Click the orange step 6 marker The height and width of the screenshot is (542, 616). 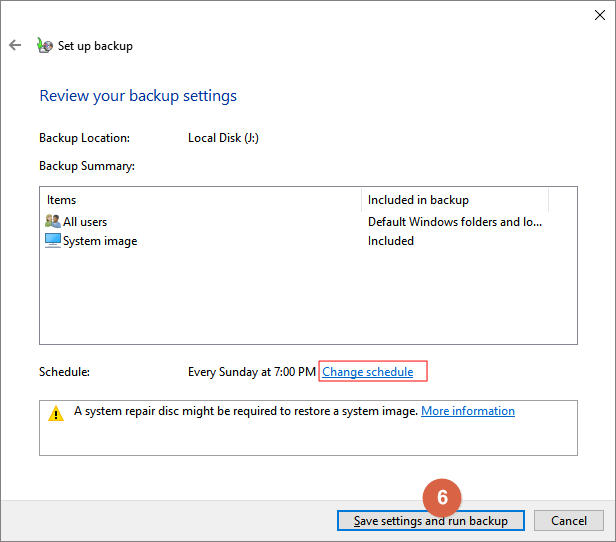click(x=442, y=496)
